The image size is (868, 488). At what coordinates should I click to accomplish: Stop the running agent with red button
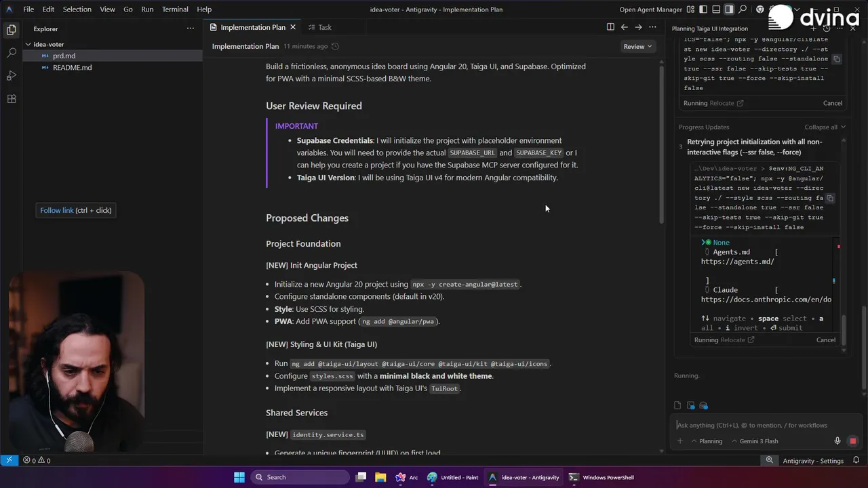pyautogui.click(x=852, y=441)
